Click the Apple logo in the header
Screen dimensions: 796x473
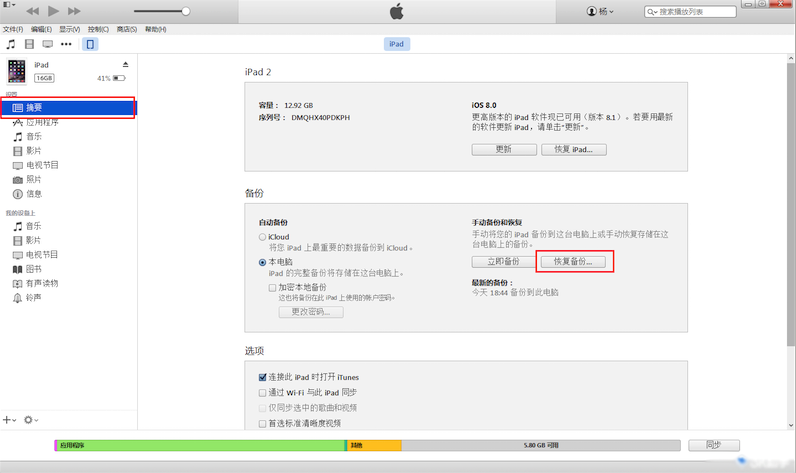pyautogui.click(x=396, y=11)
